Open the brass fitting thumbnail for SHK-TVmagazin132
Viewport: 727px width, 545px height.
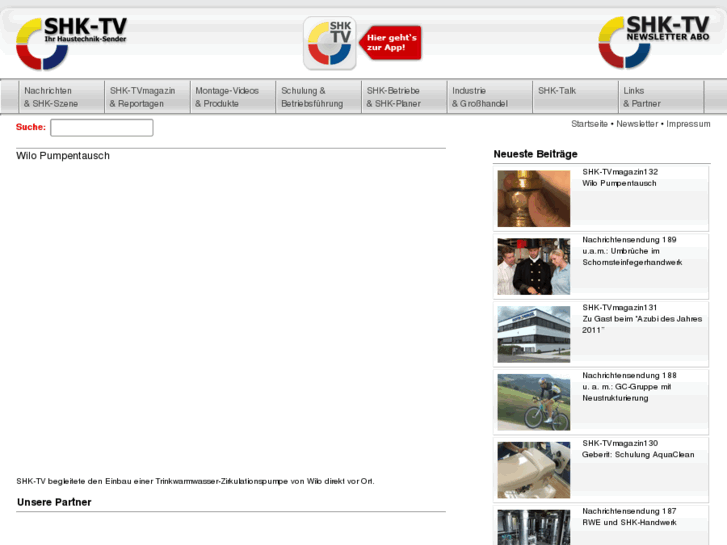tap(534, 199)
